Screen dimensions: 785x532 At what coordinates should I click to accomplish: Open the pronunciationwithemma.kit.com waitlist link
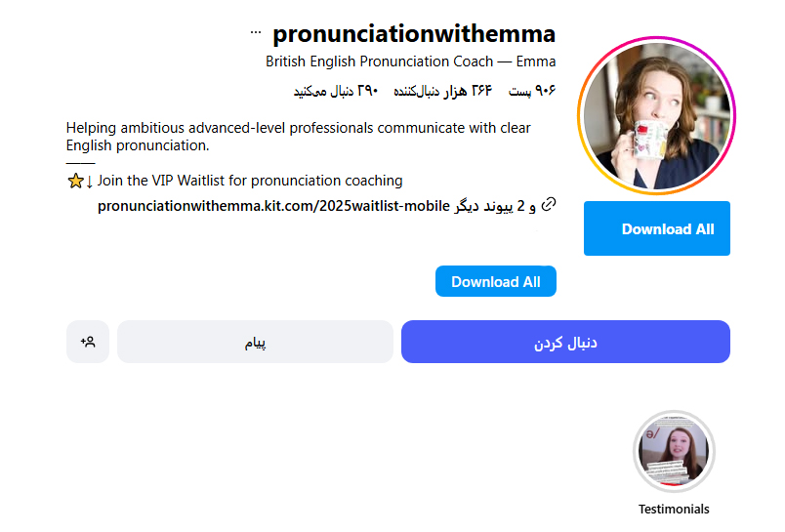tap(273, 206)
